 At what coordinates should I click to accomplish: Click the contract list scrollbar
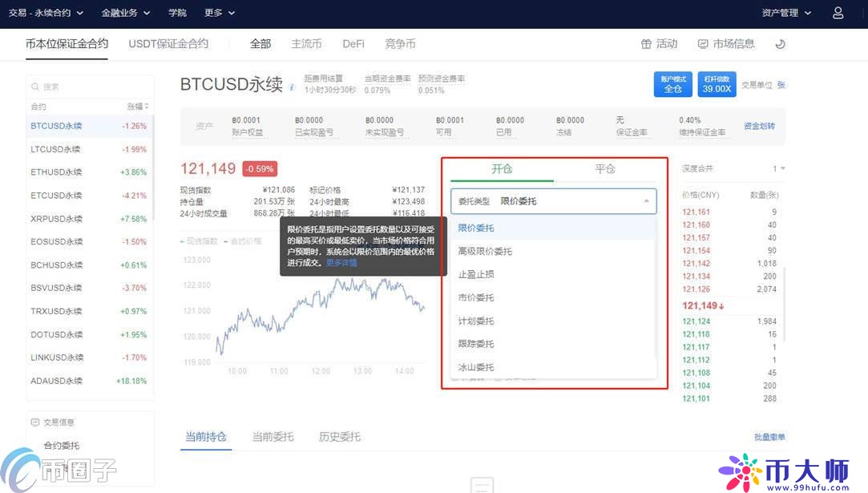tap(153, 168)
